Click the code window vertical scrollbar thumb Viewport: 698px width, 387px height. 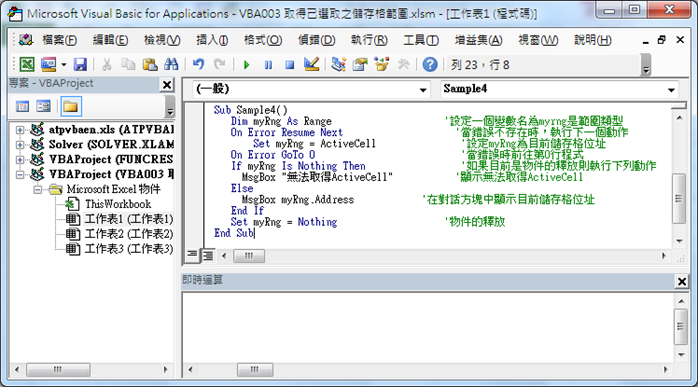679,199
